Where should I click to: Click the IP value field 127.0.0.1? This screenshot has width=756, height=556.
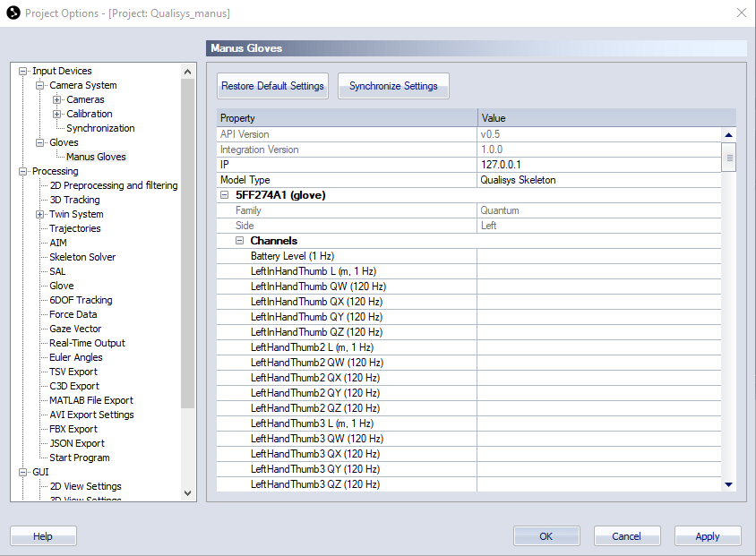click(598, 165)
